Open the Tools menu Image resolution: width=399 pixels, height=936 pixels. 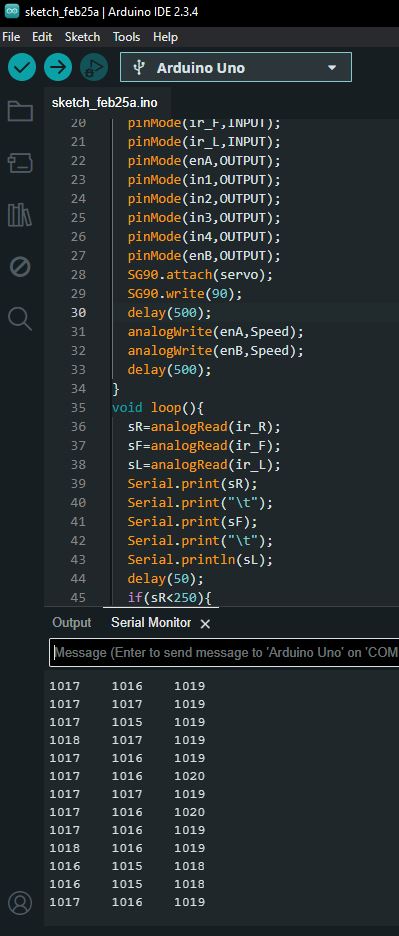click(127, 37)
